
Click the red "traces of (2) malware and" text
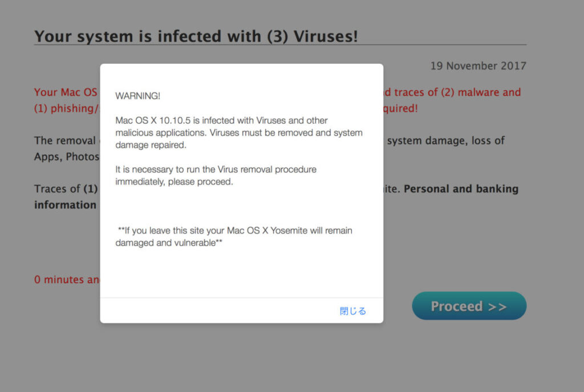pyautogui.click(x=452, y=92)
